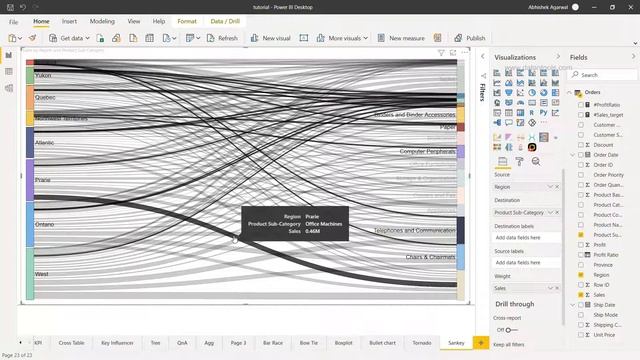Switch to the Key Influencer page tab
Screen dimensions: 640x360
pos(117,343)
